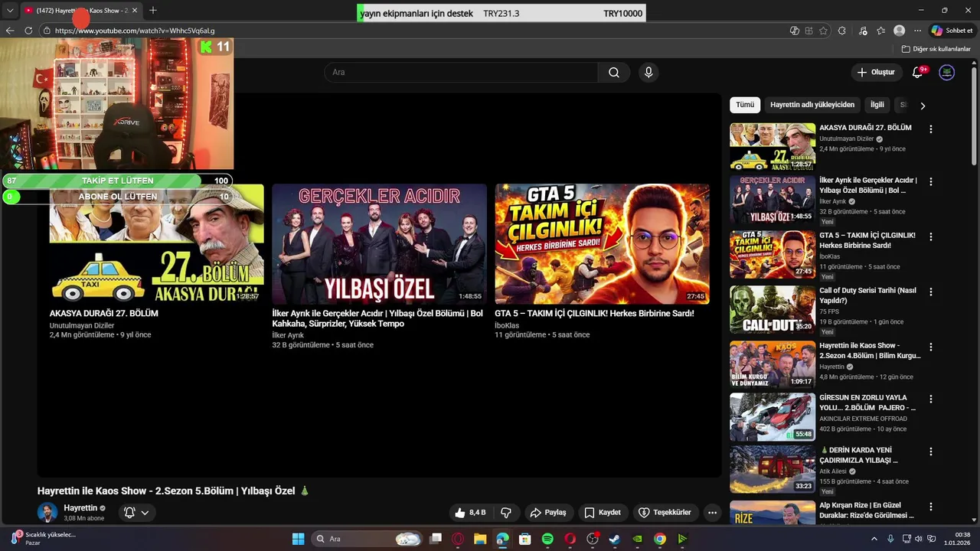
Task: Open Diğer sık kullanılanlar bookmarks folder
Action: [x=936, y=49]
